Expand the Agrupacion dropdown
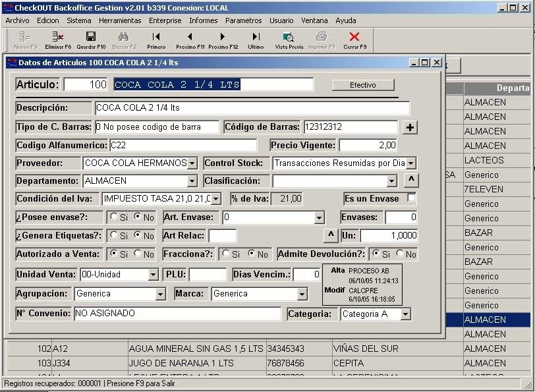Viewport: 535px width, 392px height. 160,294
